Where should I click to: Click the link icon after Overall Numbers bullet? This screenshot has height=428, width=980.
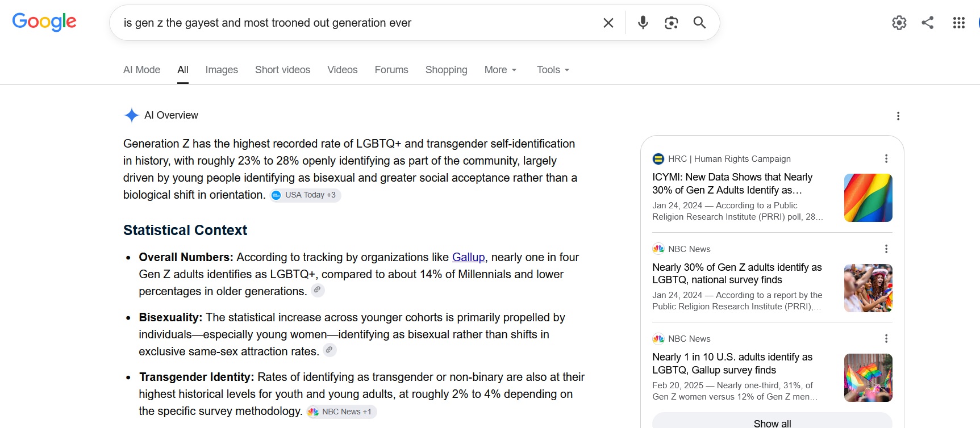(x=318, y=290)
